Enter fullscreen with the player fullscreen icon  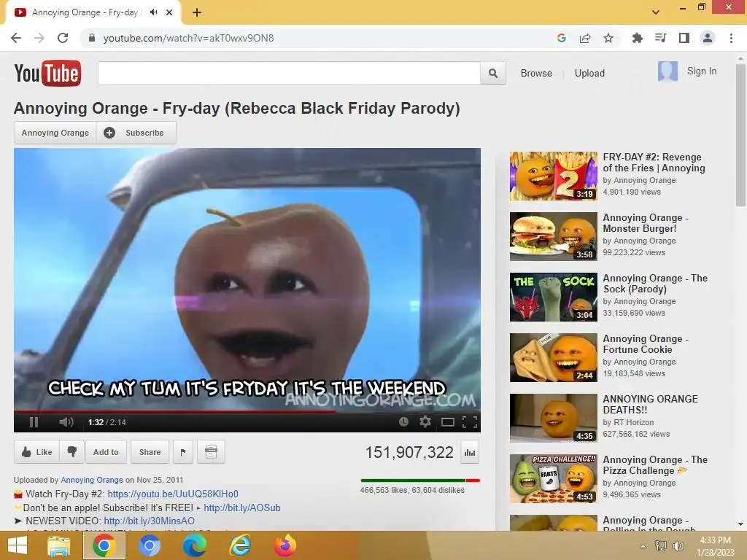(470, 422)
